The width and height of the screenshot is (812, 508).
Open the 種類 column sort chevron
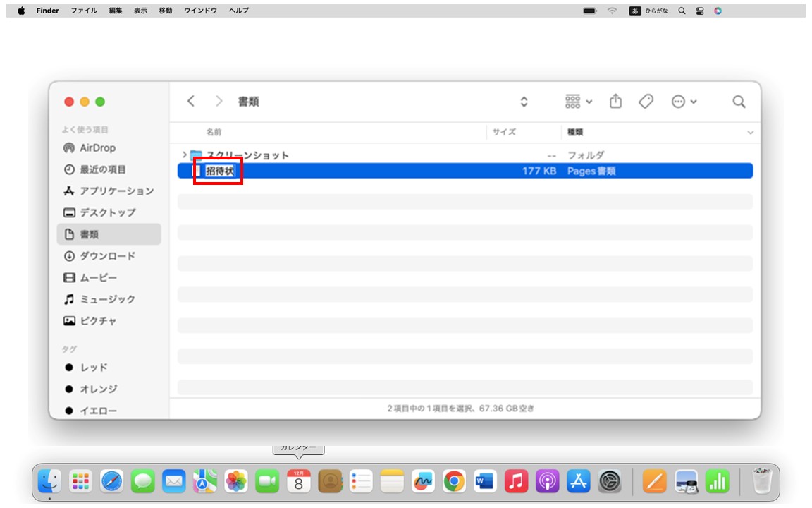749,132
